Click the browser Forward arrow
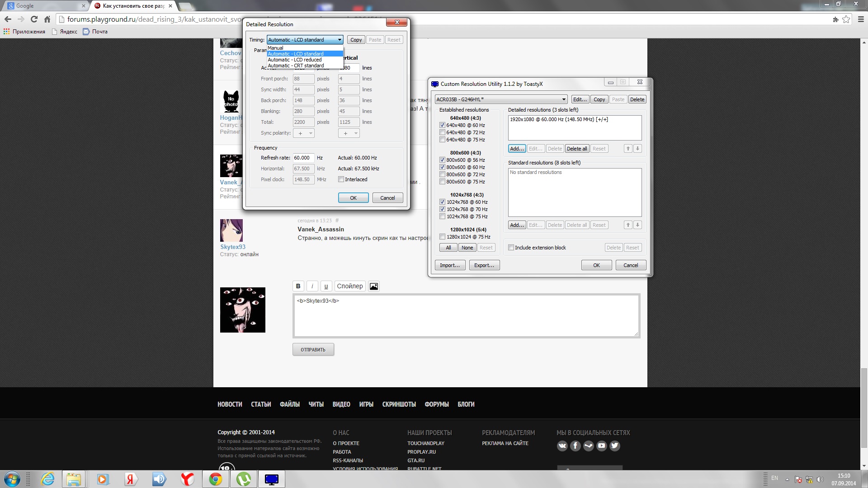The width and height of the screenshot is (868, 488). point(21,19)
